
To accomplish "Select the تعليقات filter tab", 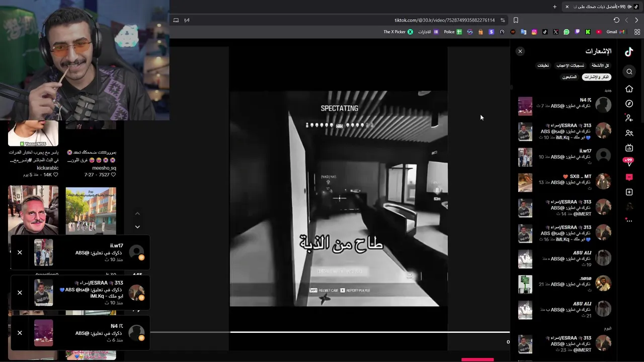I will pyautogui.click(x=543, y=65).
